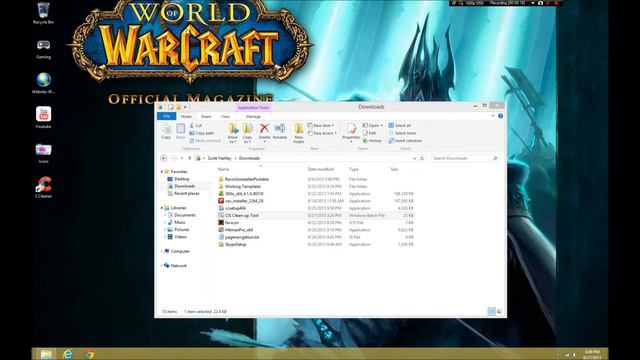Click the Back navigation arrow
This screenshot has width=640, height=360.
(x=164, y=158)
